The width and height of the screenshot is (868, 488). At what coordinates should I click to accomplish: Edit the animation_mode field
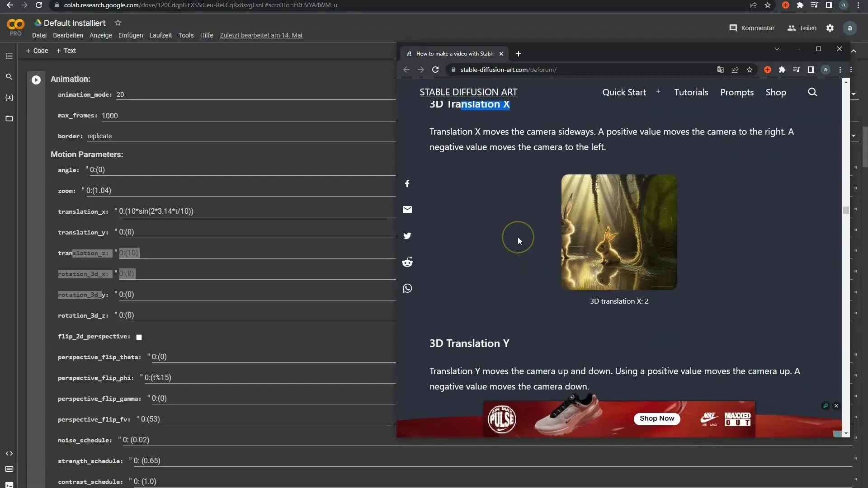click(x=256, y=94)
